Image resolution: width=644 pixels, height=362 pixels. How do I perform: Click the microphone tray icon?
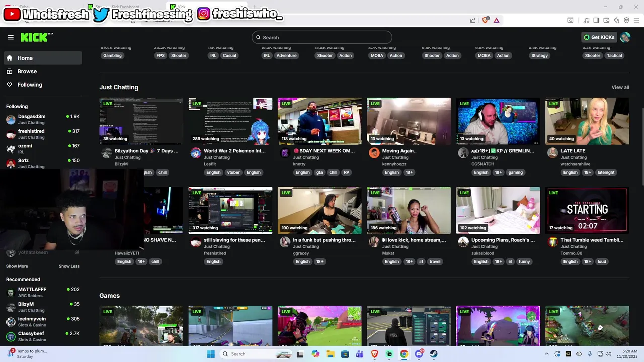590,354
